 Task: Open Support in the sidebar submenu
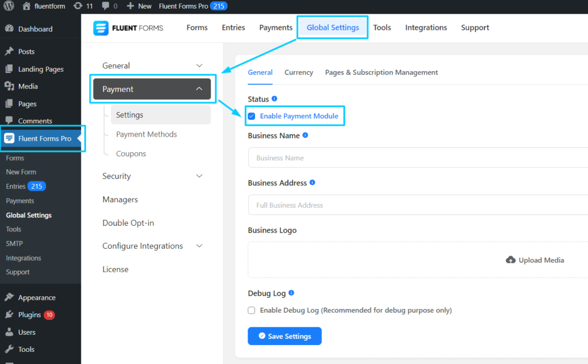pyautogui.click(x=18, y=272)
